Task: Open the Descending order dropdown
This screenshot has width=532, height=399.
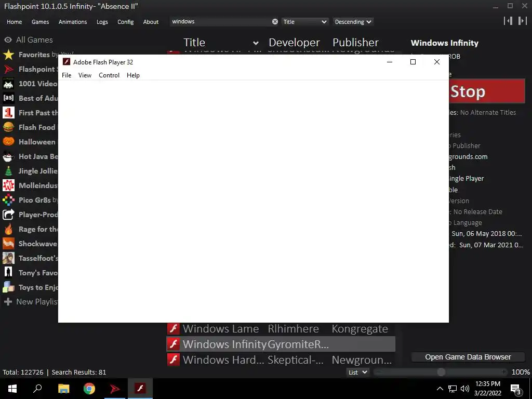Action: pyautogui.click(x=353, y=22)
